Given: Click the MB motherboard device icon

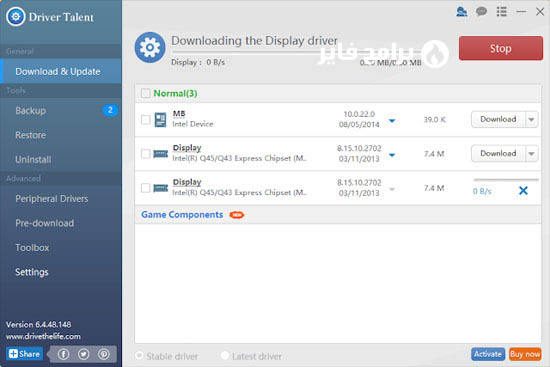Looking at the screenshot, I should click(x=160, y=120).
